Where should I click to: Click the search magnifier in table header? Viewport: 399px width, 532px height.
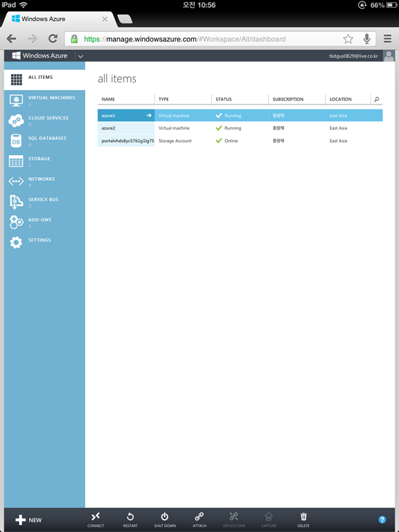coord(377,99)
